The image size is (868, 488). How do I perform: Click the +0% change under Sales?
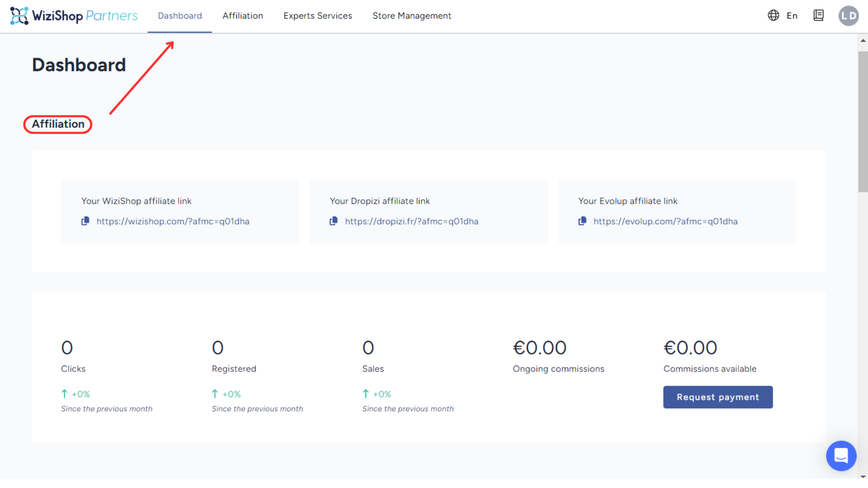pos(382,394)
